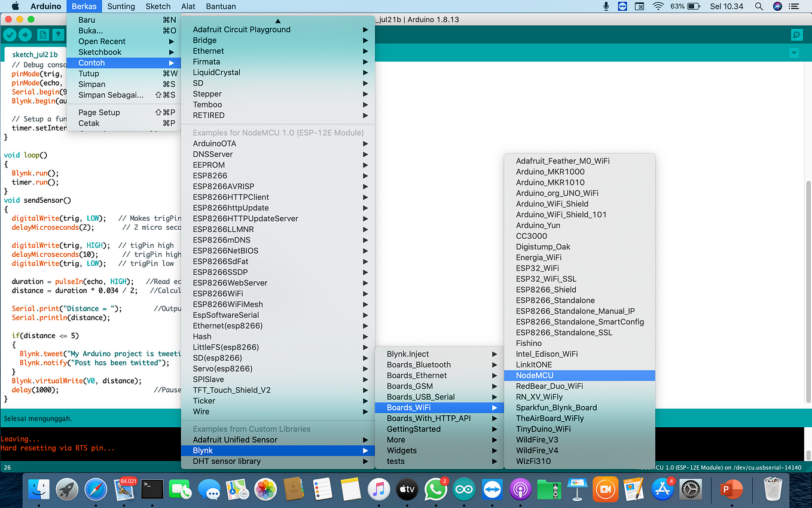Open App Store in the Dock

click(x=663, y=489)
